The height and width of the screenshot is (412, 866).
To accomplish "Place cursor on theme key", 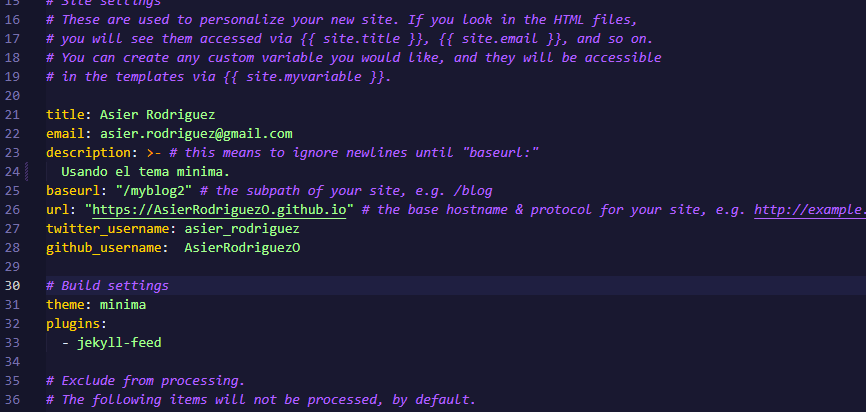I will [65, 305].
